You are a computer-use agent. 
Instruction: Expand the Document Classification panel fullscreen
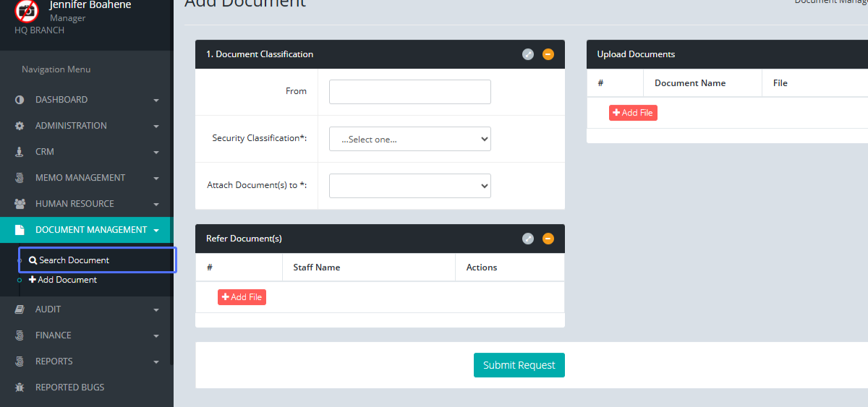tap(528, 54)
